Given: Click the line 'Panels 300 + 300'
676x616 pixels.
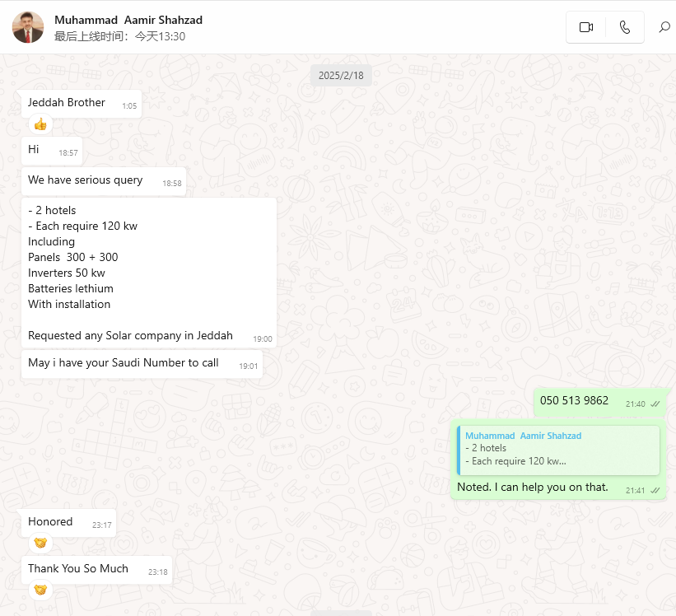Looking at the screenshot, I should pyautogui.click(x=72, y=257).
